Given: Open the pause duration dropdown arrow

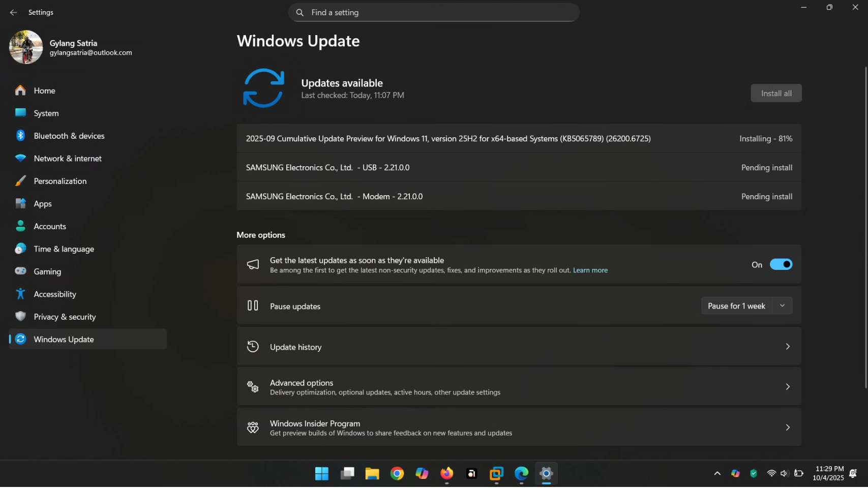Looking at the screenshot, I should (782, 305).
